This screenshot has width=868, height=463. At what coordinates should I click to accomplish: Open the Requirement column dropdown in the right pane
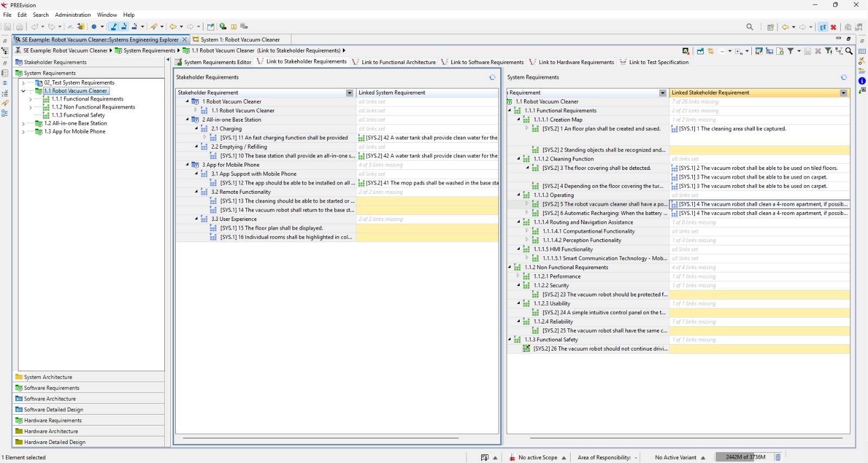click(662, 93)
